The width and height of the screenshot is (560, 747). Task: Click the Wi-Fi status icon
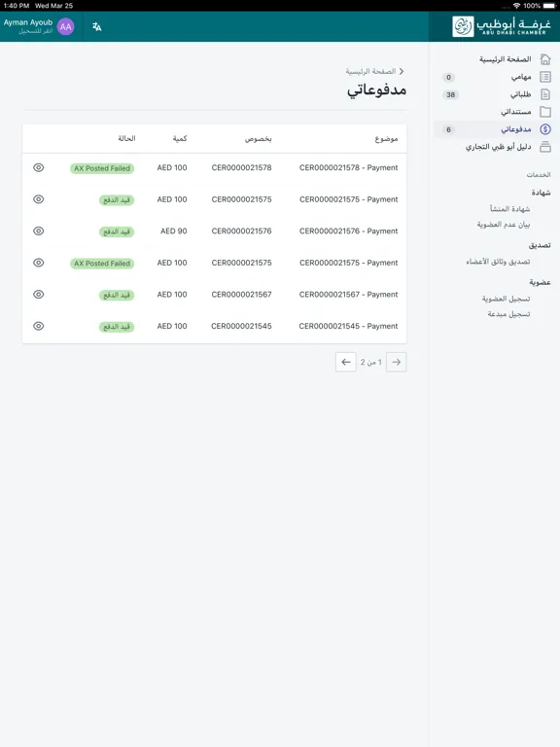coord(516,6)
